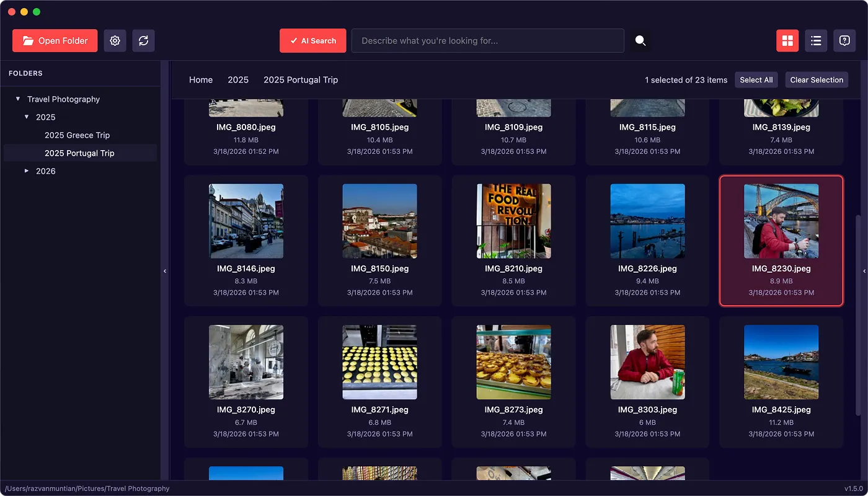Click the 6 MB size label
Viewport: 868px width, 496px height.
pos(648,422)
